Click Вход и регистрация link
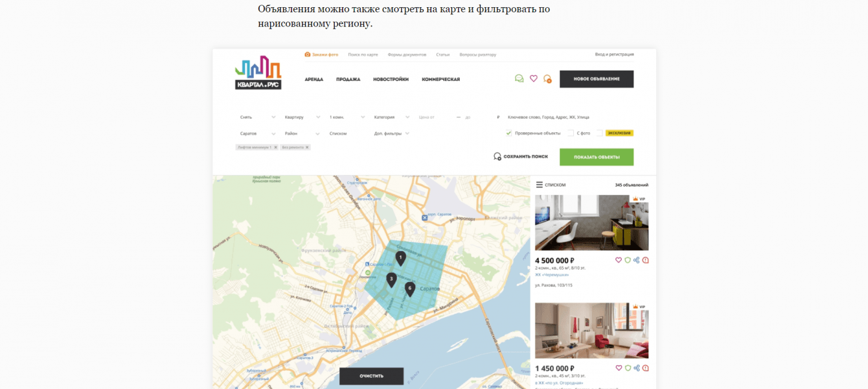The image size is (868, 389). 614,54
